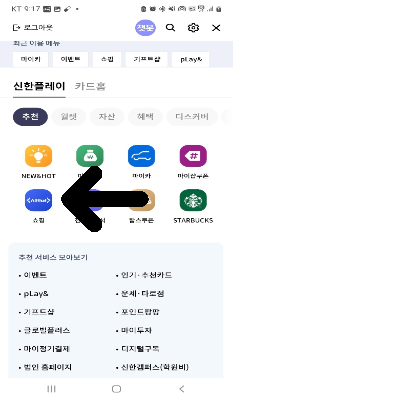Open the pLay& link in recommended services
Viewport: 400px width, 400px height.
tap(36, 294)
